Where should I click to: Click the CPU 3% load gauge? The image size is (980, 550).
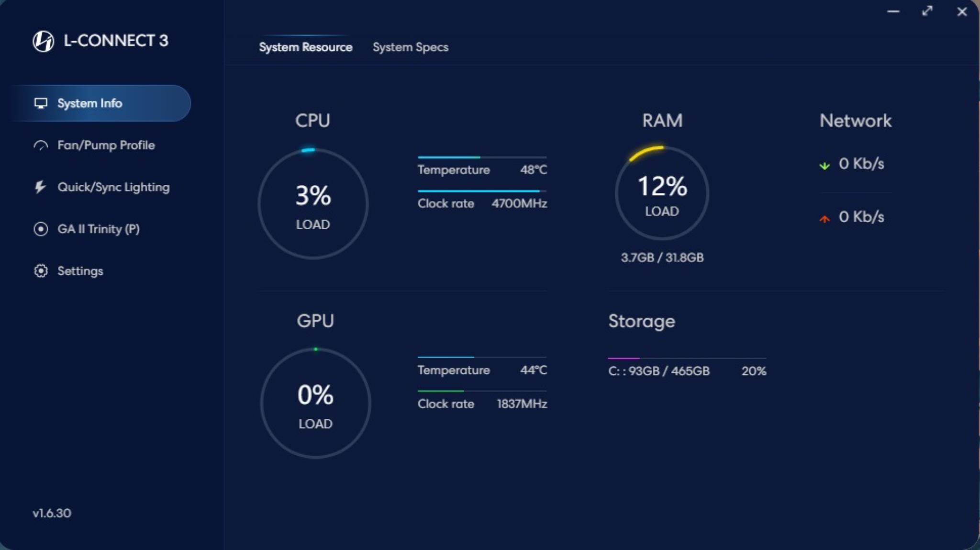coord(313,204)
